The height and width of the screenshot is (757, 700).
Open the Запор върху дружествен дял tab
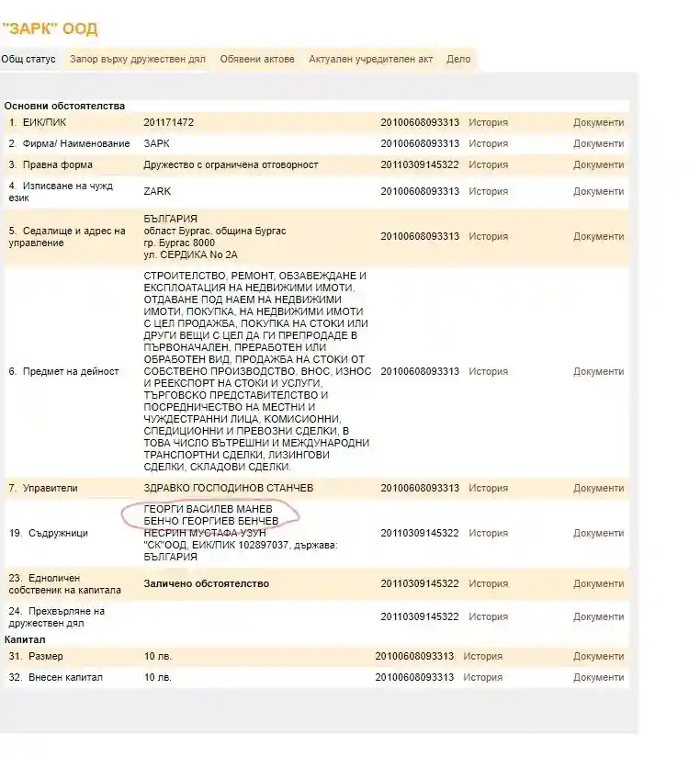tap(138, 59)
